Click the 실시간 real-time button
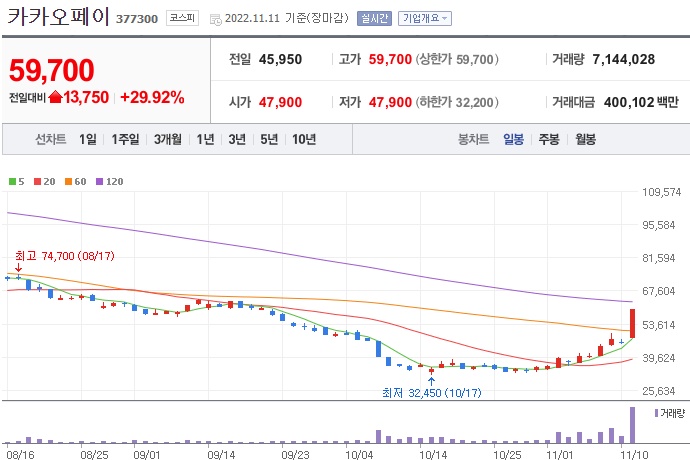The image size is (690, 460). click(x=374, y=18)
